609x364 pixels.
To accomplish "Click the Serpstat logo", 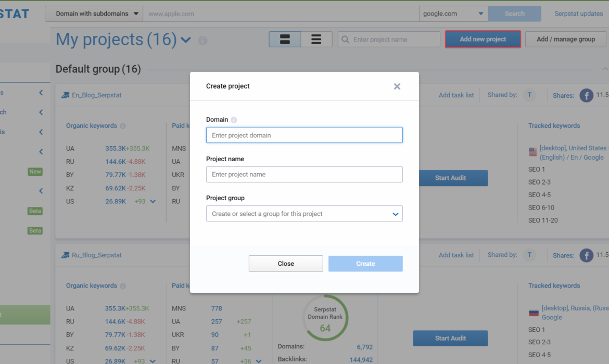I will pos(15,14).
